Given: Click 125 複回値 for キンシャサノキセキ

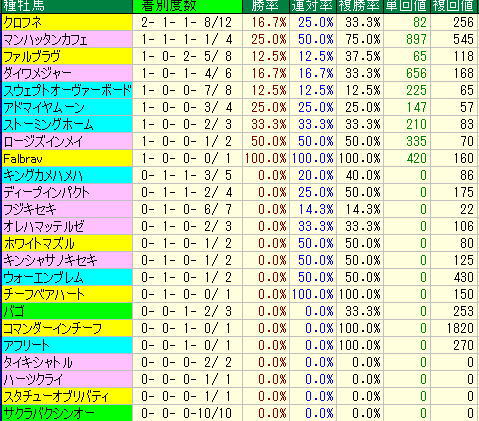Looking at the screenshot, I should coord(463,260).
